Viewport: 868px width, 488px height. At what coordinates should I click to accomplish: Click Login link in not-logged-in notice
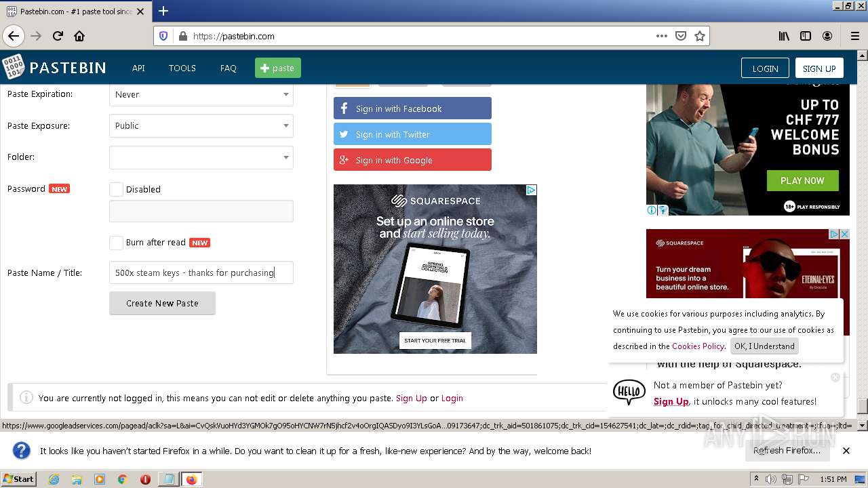point(452,398)
